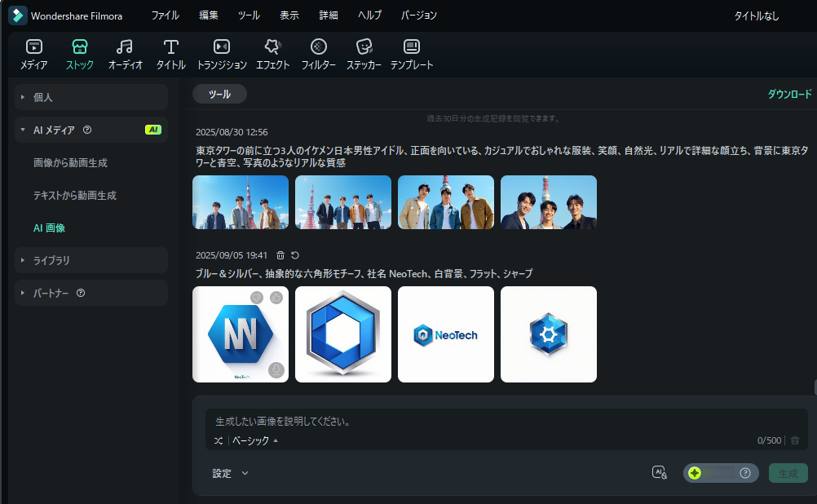Viewport: 817px width, 504px height.
Task: Open the NeoTech wordmark logo image
Action: (x=446, y=334)
